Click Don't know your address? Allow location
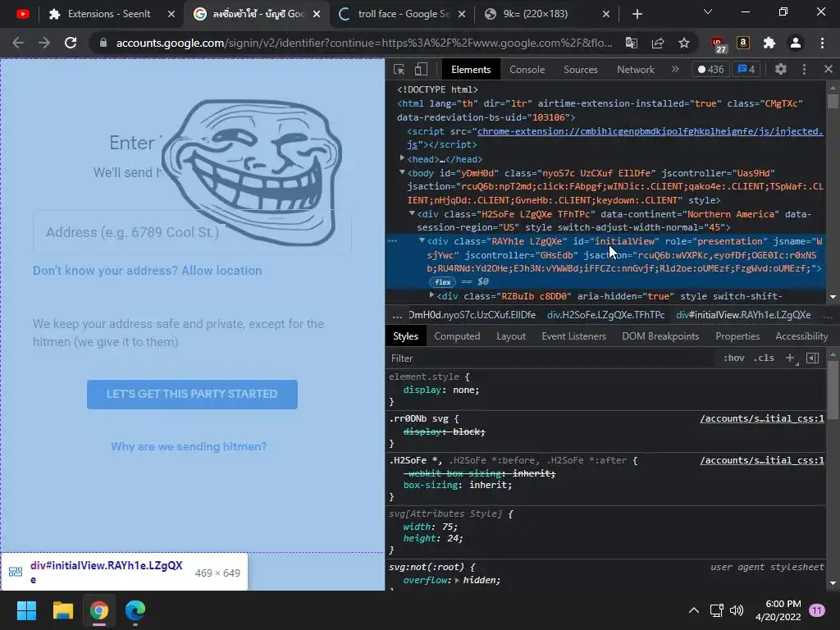Viewport: 840px width, 630px height. coord(148,271)
